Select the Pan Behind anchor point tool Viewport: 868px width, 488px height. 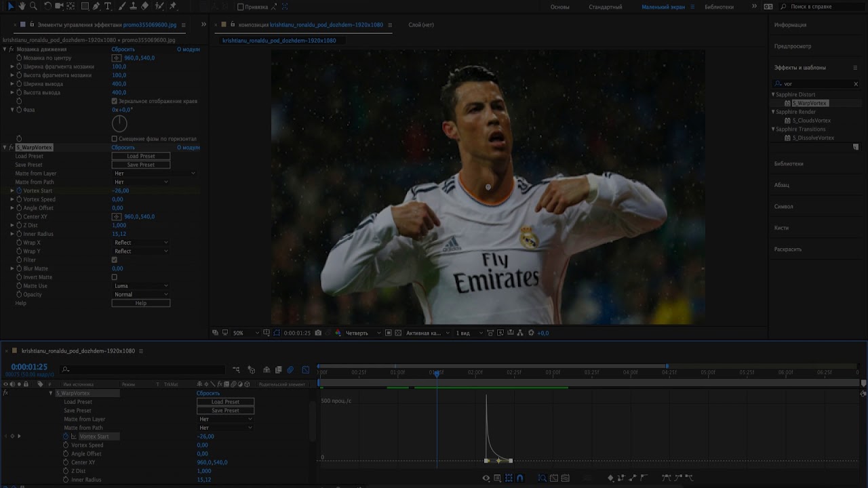click(x=71, y=6)
